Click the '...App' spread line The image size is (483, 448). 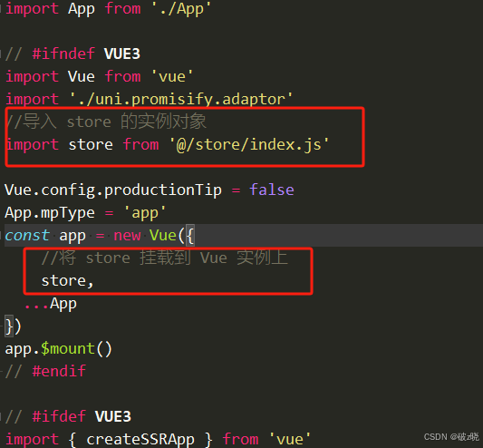(51, 304)
